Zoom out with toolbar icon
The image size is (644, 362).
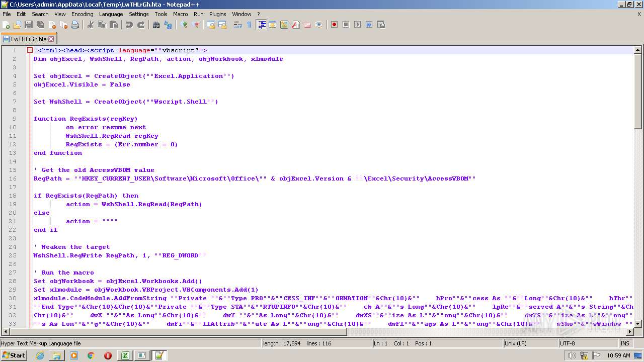pyautogui.click(x=195, y=25)
